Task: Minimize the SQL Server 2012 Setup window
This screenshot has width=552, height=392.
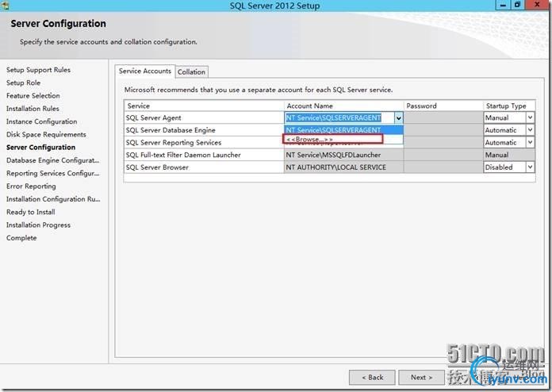Action: point(503,5)
